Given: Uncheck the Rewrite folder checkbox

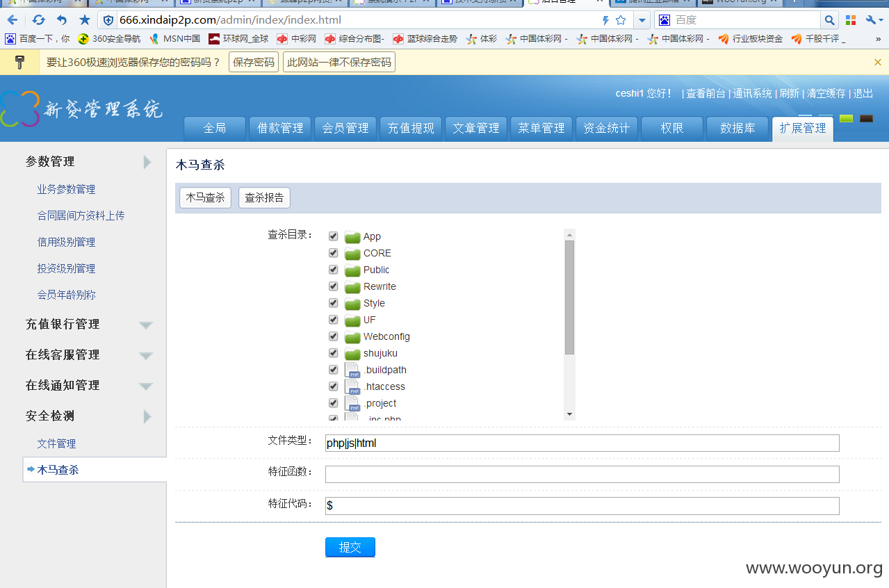Looking at the screenshot, I should pyautogui.click(x=333, y=286).
